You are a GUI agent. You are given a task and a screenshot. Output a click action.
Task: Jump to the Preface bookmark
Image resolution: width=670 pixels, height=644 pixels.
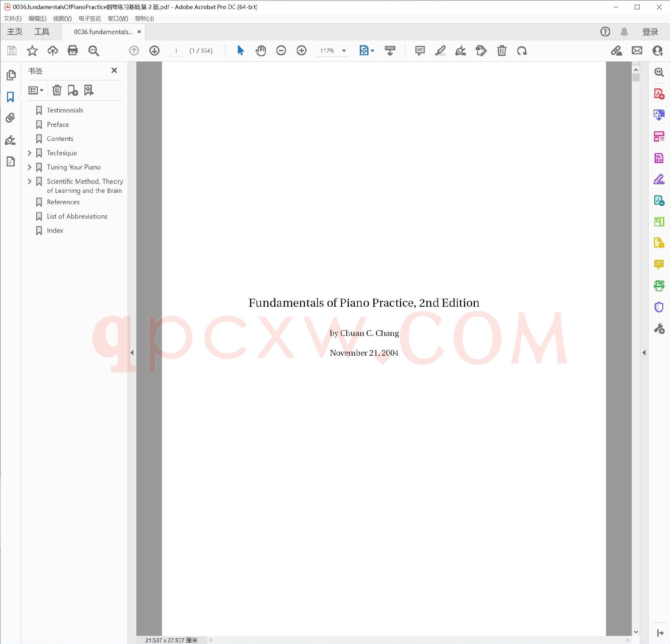pyautogui.click(x=58, y=124)
